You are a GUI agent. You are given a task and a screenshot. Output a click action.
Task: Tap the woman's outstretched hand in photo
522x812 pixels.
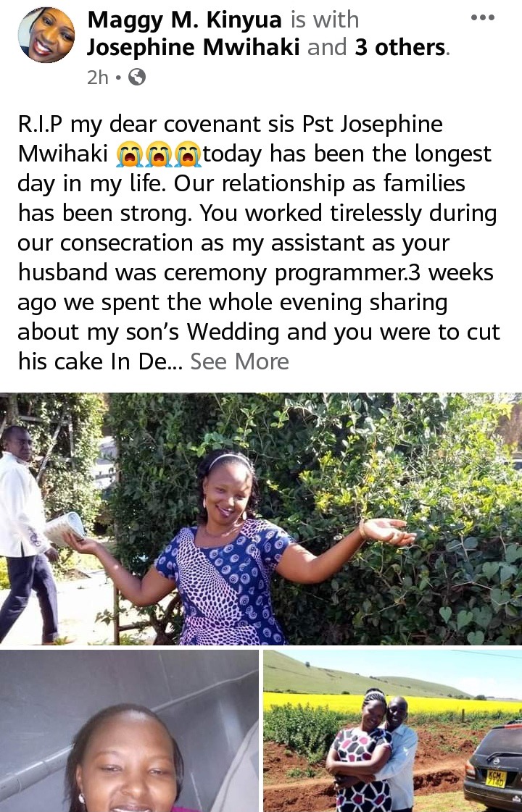click(x=389, y=531)
